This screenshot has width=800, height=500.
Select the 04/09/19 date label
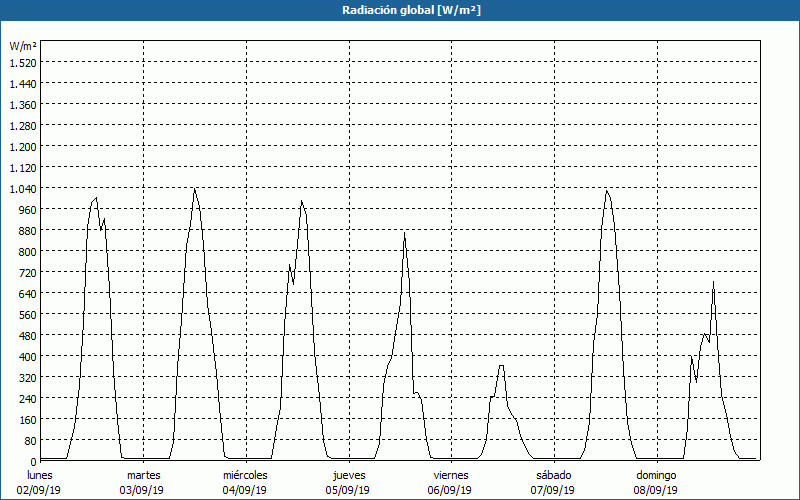pos(244,490)
